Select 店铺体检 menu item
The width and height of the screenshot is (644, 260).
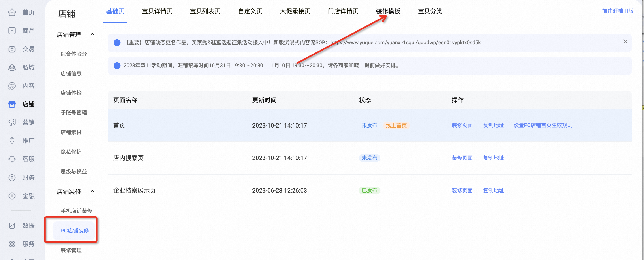[71, 93]
